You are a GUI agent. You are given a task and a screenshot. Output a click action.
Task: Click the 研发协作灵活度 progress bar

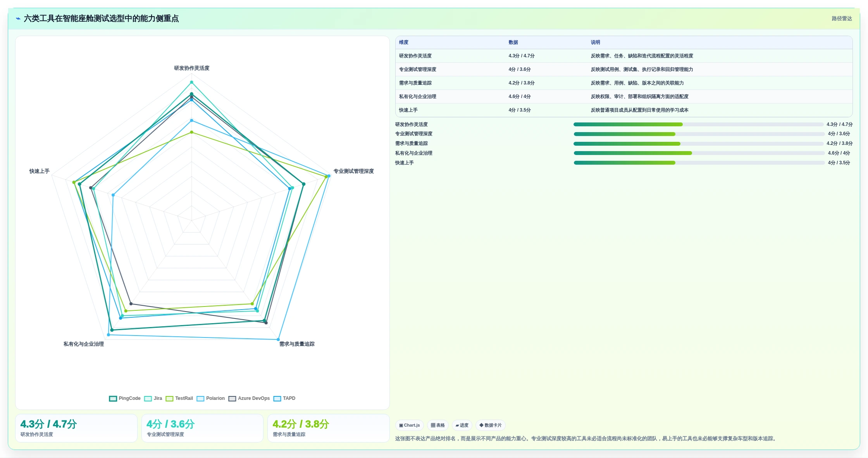699,124
